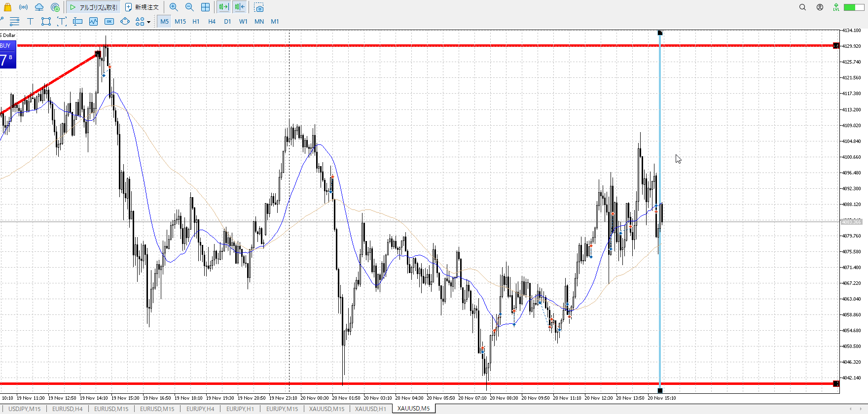
Task: Click the search magnifier icon
Action: (x=802, y=7)
